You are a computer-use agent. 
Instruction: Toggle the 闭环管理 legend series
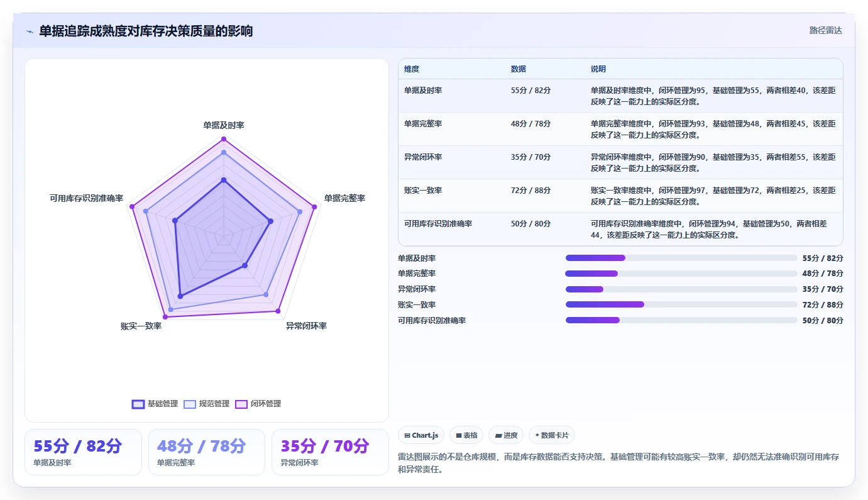pos(258,404)
